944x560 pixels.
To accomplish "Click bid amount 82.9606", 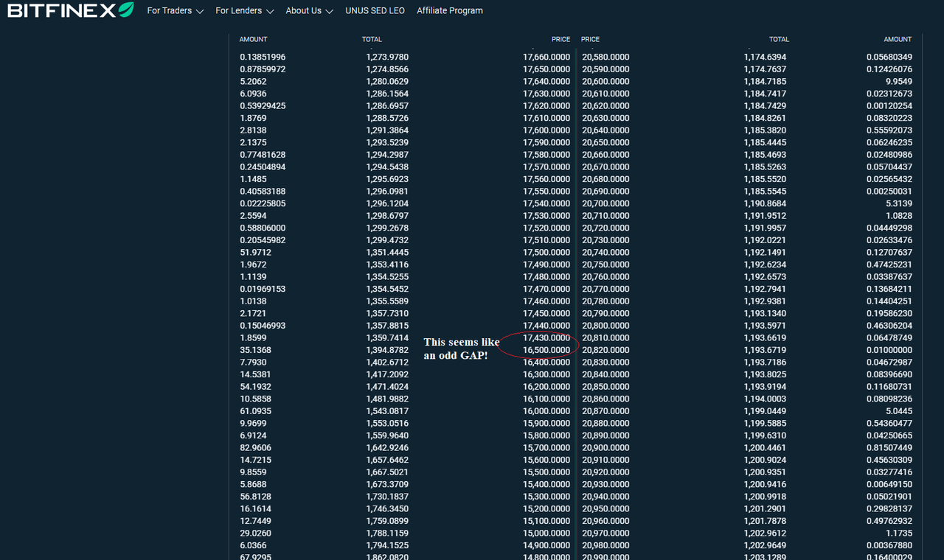I will (255, 448).
